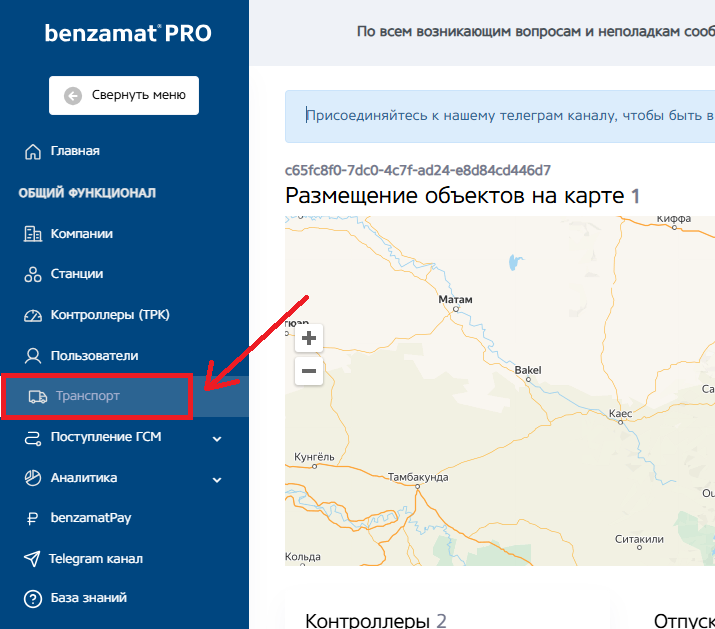Click the c65fc8f0-7dc0-4c7f-ad24-e8d84cd446d7 identifier text
The image size is (715, 629).
point(418,171)
